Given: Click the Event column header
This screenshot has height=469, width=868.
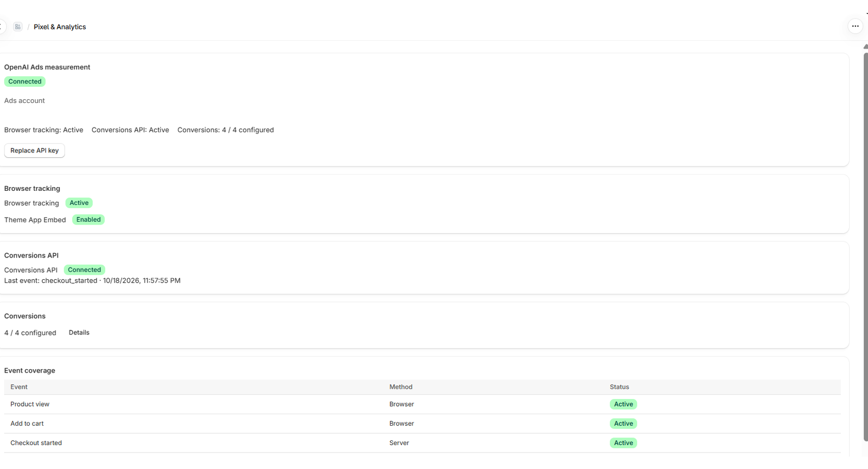Looking at the screenshot, I should [19, 387].
